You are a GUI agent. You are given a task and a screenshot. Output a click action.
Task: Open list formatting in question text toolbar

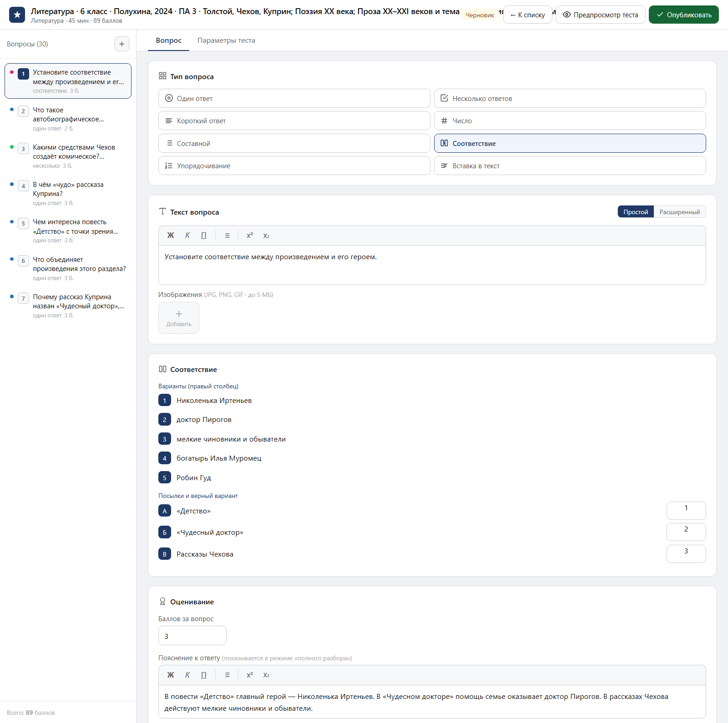227,236
